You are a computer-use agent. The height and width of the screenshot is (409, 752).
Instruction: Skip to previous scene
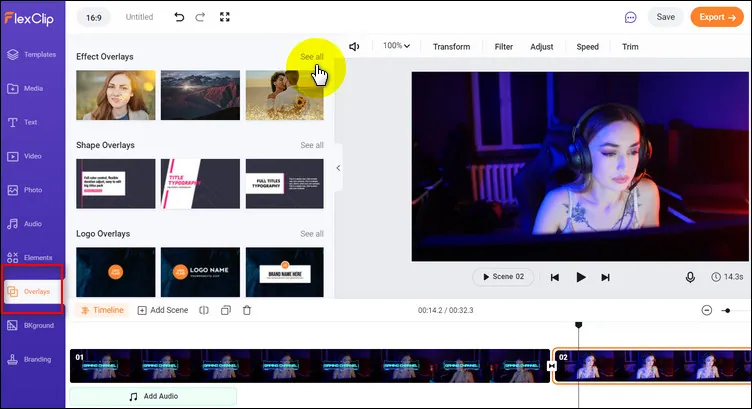point(554,277)
